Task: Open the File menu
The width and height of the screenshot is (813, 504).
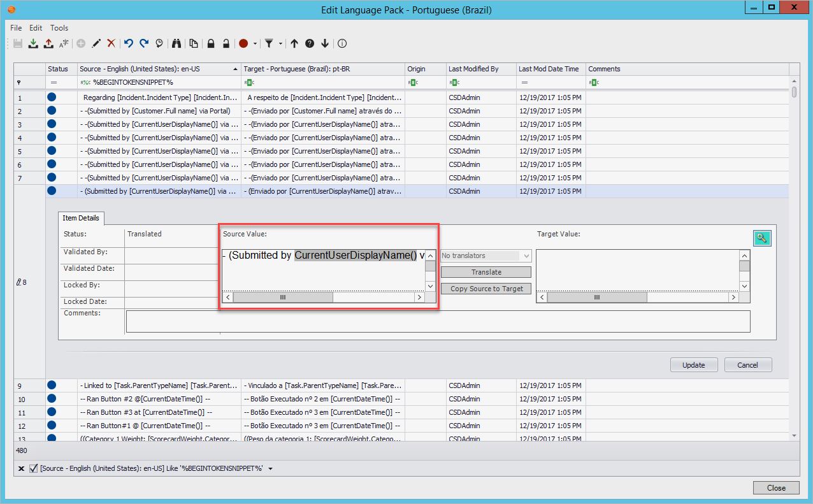Action: 16,28
